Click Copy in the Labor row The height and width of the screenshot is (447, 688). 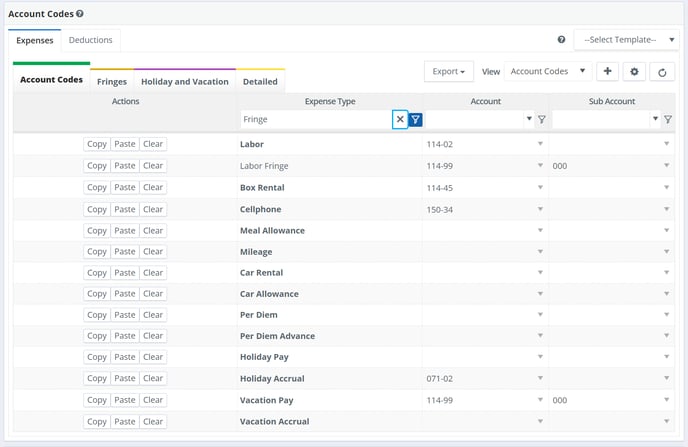97,144
